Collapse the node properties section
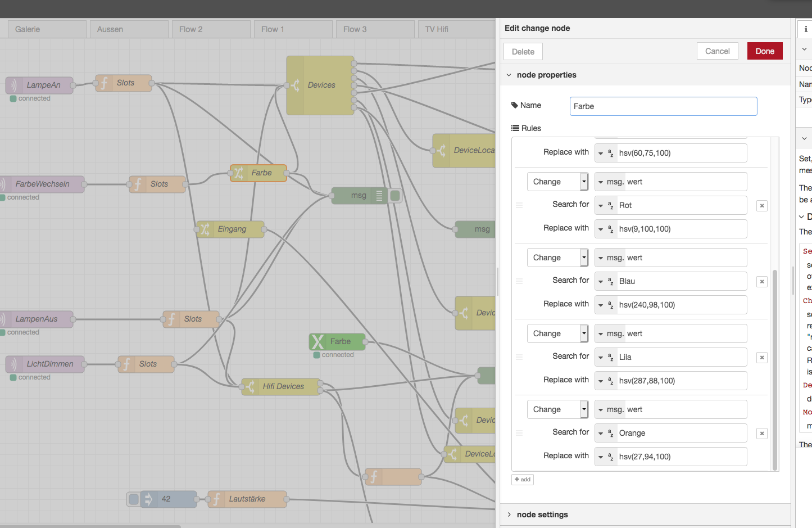812x528 pixels. [509, 75]
